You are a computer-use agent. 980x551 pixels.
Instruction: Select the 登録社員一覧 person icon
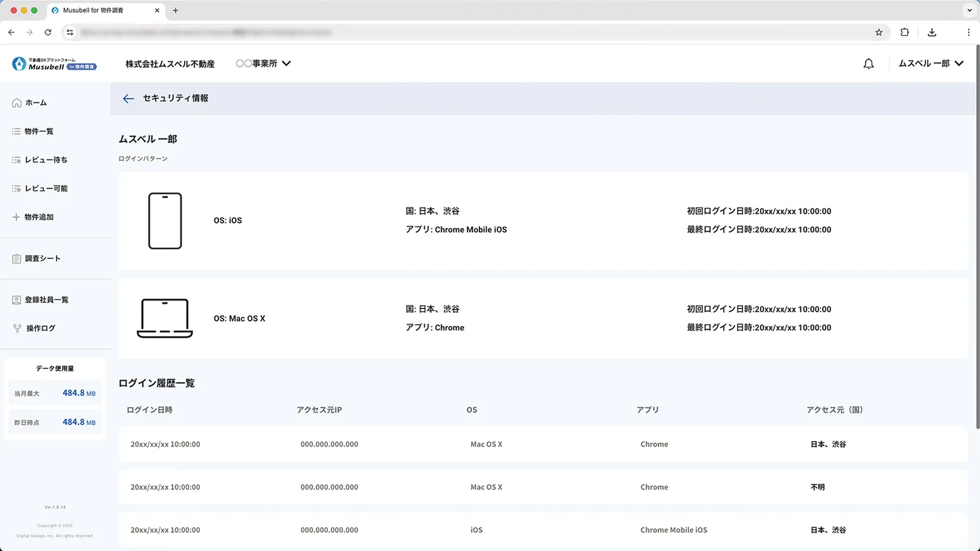16,300
